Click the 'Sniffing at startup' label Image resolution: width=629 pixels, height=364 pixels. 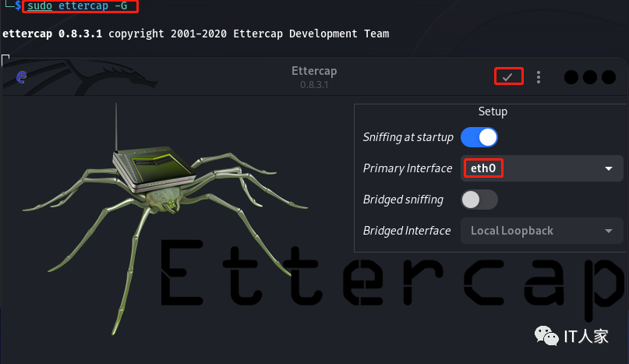[x=408, y=137]
